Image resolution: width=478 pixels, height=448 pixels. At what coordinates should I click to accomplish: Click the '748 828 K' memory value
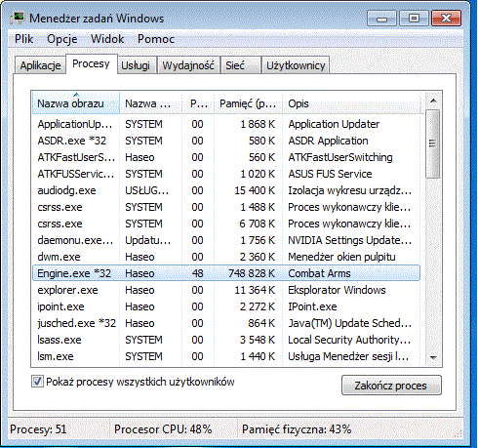252,273
